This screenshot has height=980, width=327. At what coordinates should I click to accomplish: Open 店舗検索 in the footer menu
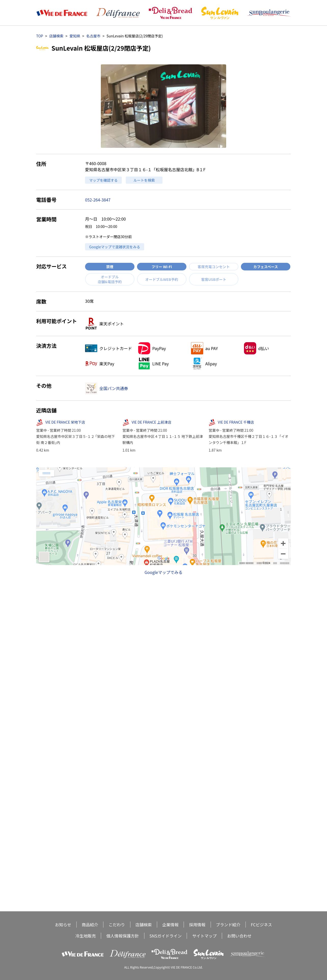point(144,925)
